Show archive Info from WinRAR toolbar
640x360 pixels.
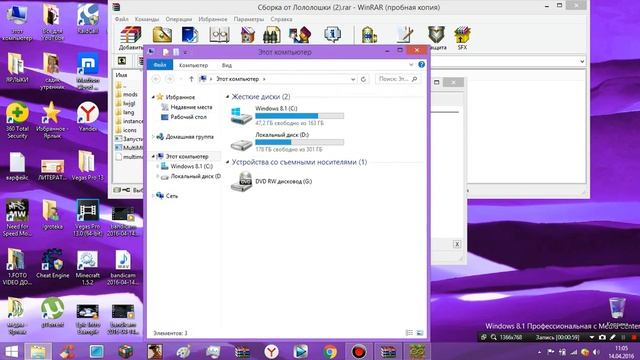pyautogui.click(x=333, y=35)
